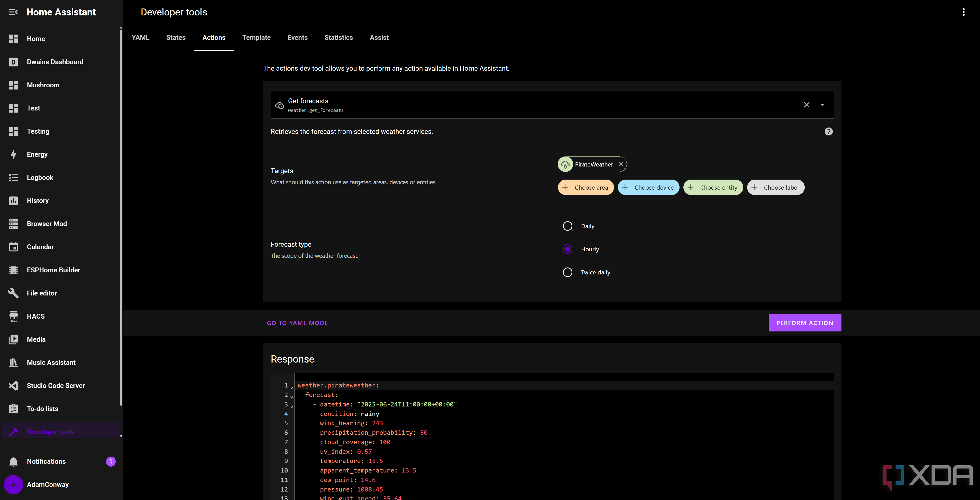Click the weather cloud icon in action field
Screen dimensions: 980x500
tap(280, 105)
